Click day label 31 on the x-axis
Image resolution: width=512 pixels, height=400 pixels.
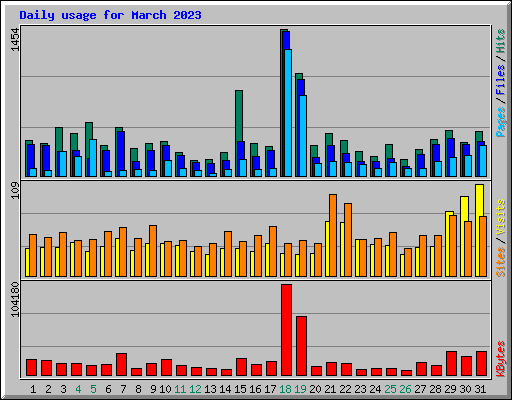[480, 389]
